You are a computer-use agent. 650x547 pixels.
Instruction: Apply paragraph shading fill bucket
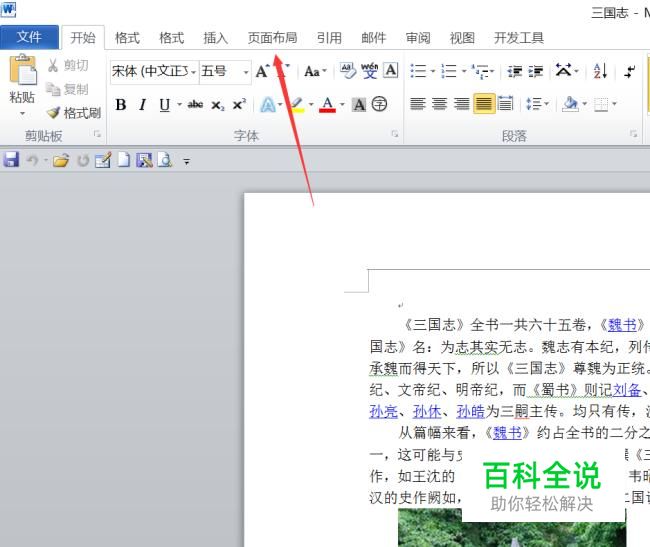click(x=570, y=104)
